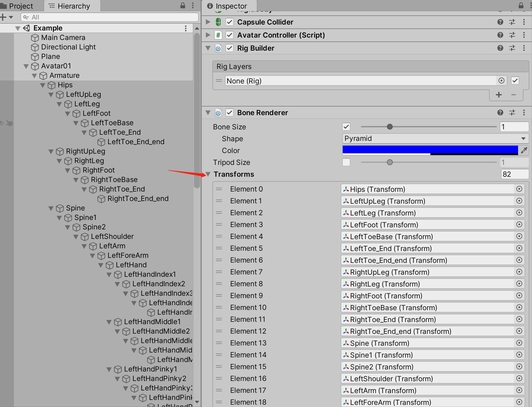This screenshot has height=407, width=532.
Task: Open Avatar Controller more options menu
Action: tap(524, 35)
